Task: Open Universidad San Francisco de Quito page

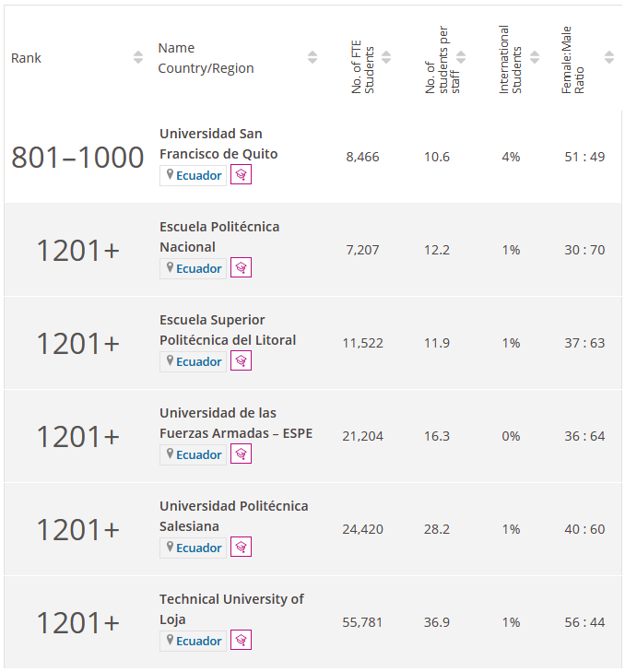Action: click(218, 144)
